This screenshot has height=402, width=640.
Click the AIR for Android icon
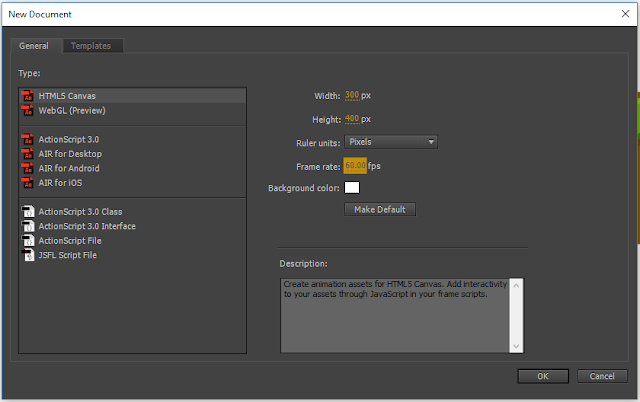pos(28,168)
